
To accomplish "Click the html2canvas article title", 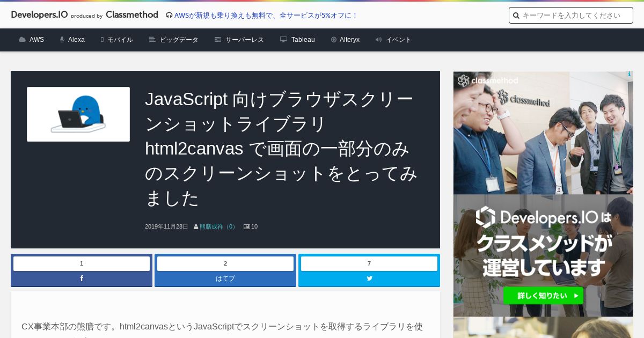I will 281,149.
